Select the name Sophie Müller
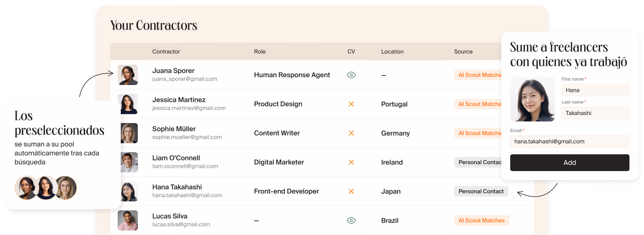This screenshot has height=235, width=644. [x=174, y=129]
